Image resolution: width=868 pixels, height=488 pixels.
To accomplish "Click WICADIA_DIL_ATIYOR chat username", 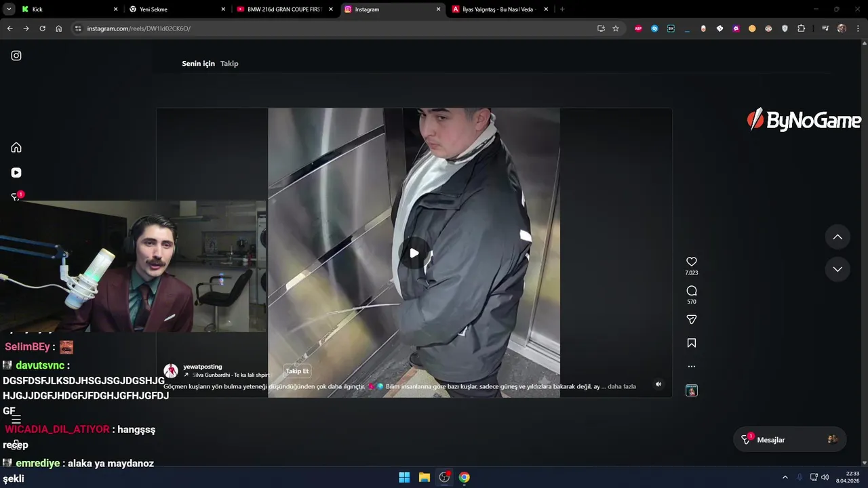I will click(57, 430).
